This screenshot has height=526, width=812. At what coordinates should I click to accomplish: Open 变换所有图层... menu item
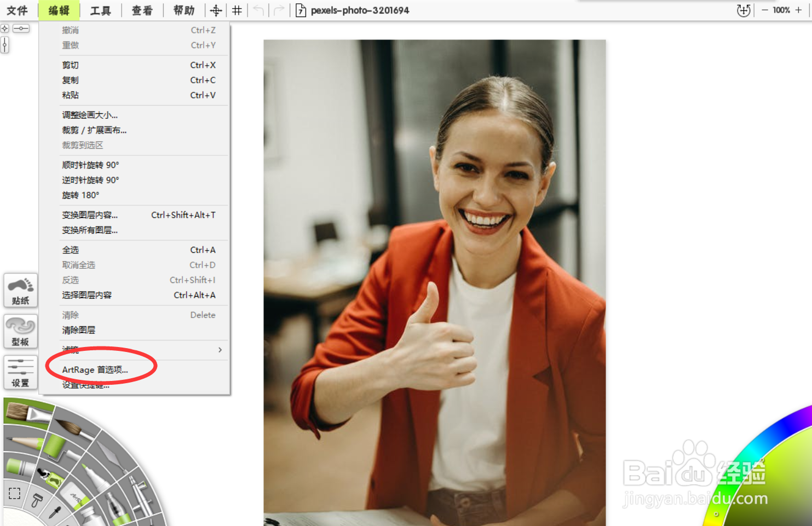point(134,230)
